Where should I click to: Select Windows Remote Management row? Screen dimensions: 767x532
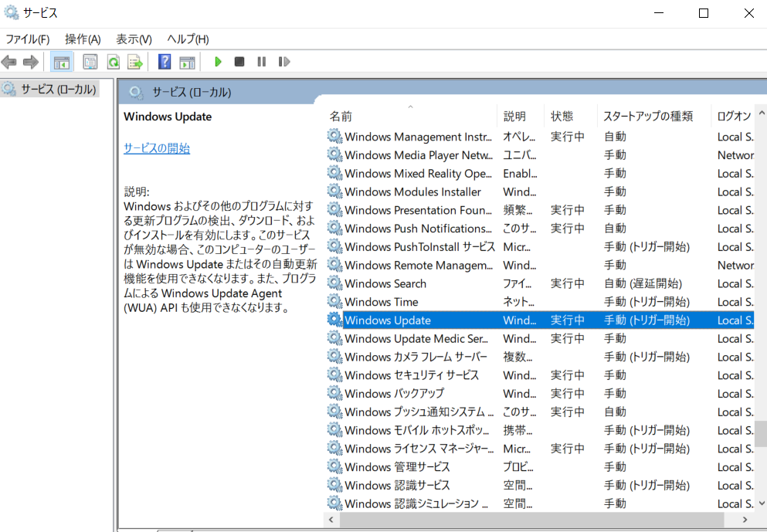click(540, 265)
